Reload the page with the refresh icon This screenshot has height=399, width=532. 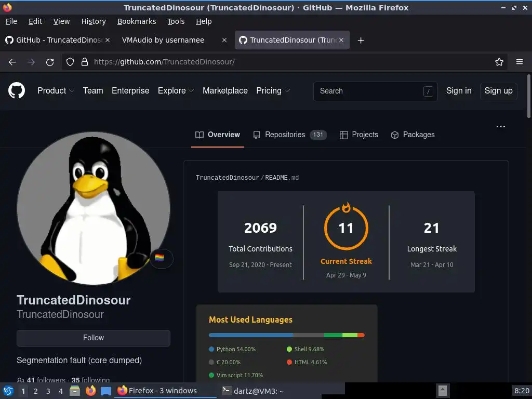click(50, 62)
